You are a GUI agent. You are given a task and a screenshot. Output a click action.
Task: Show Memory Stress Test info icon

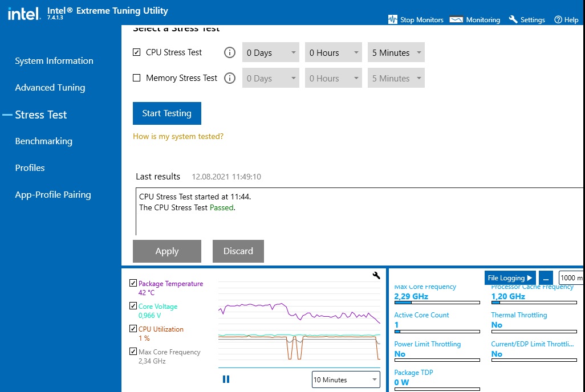[x=229, y=78]
